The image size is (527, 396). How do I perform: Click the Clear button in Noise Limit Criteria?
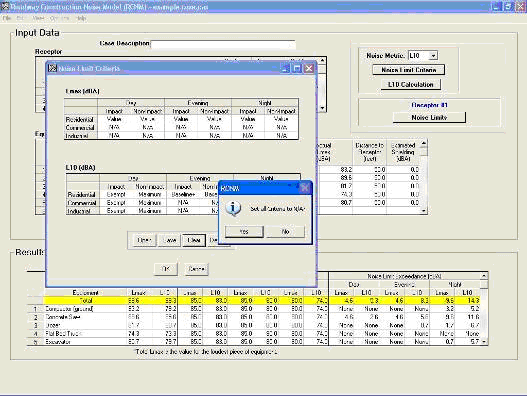point(194,240)
